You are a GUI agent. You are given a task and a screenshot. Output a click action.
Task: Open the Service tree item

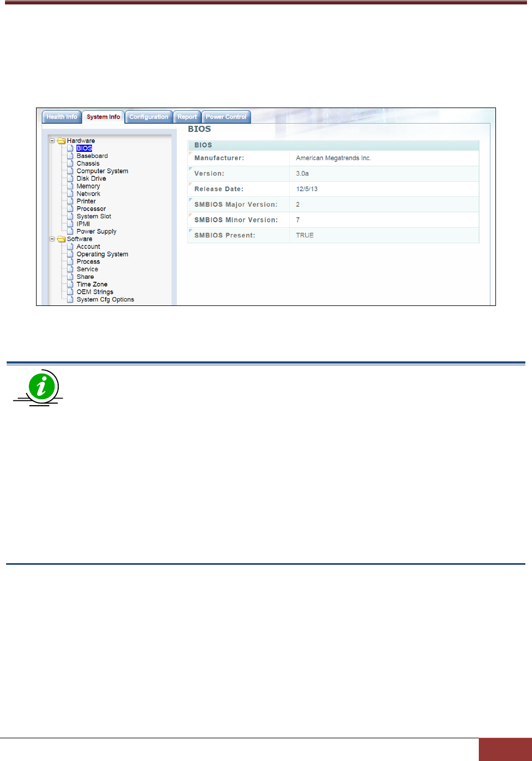(x=87, y=269)
